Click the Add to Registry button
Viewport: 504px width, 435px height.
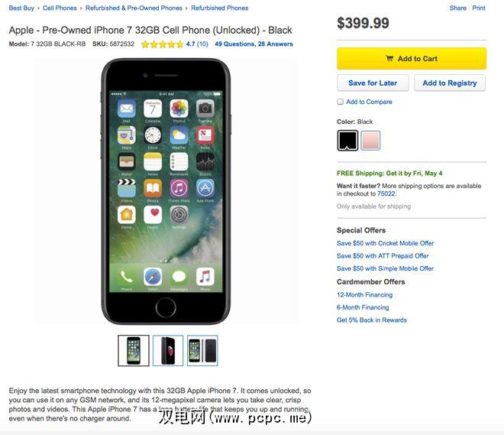point(450,83)
